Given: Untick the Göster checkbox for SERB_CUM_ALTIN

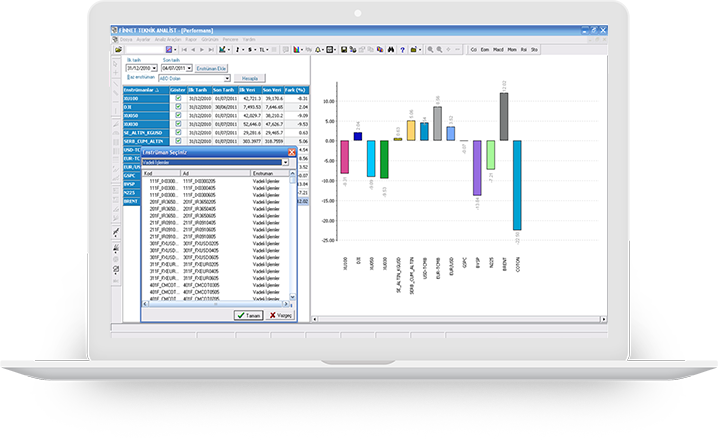Looking at the screenshot, I should (x=178, y=141).
